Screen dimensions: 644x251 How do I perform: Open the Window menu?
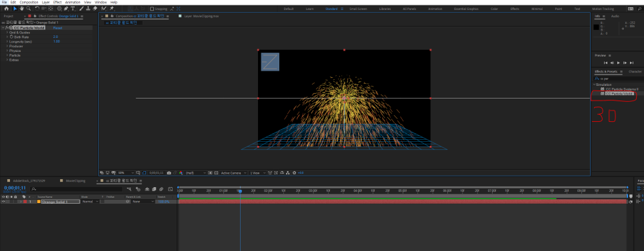(x=101, y=2)
